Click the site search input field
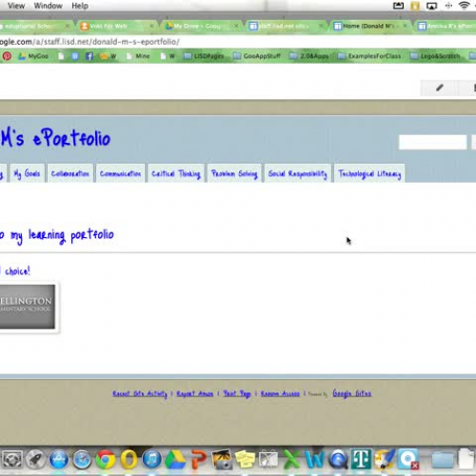This screenshot has height=476, width=476. [432, 142]
